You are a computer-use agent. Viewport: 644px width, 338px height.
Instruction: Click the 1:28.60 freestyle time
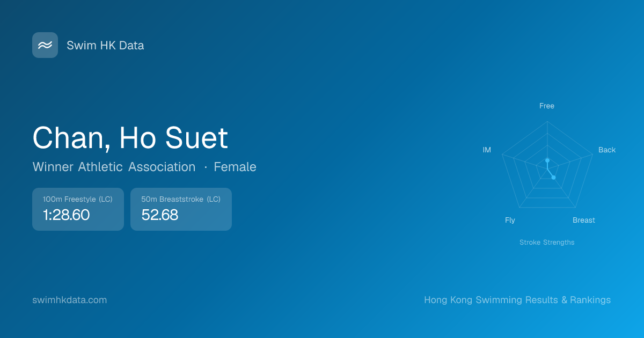[x=66, y=215]
